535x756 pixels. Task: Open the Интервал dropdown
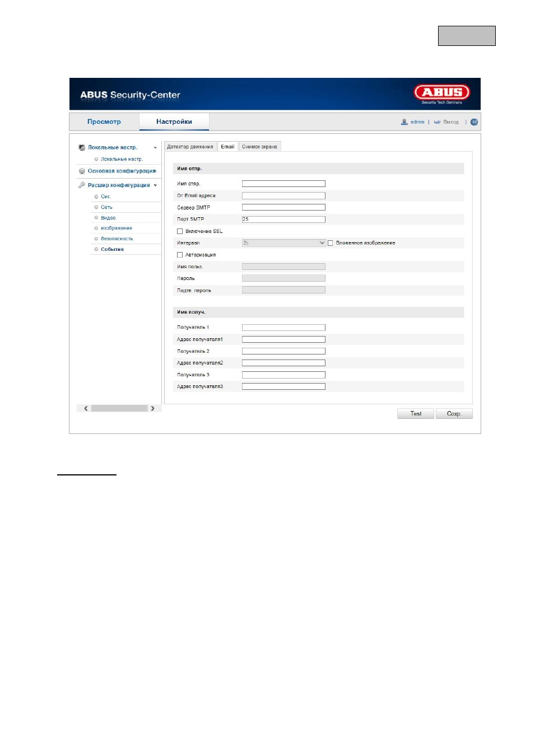(283, 243)
